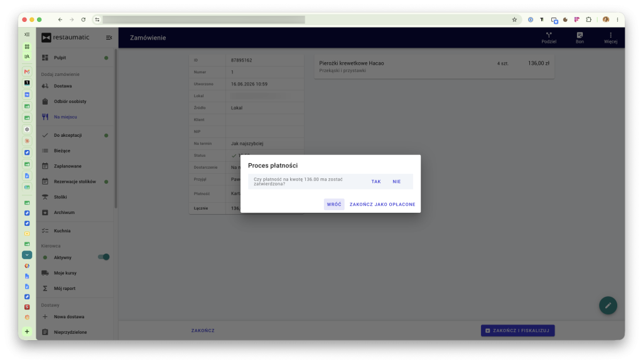Open the Podziel split icon
The image size is (643, 364).
click(x=549, y=38)
